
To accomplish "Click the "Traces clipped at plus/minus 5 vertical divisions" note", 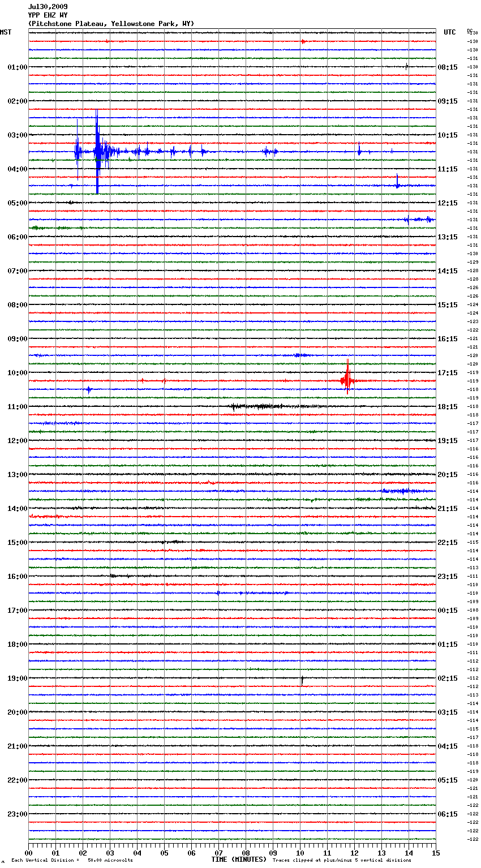I will (x=342, y=861).
